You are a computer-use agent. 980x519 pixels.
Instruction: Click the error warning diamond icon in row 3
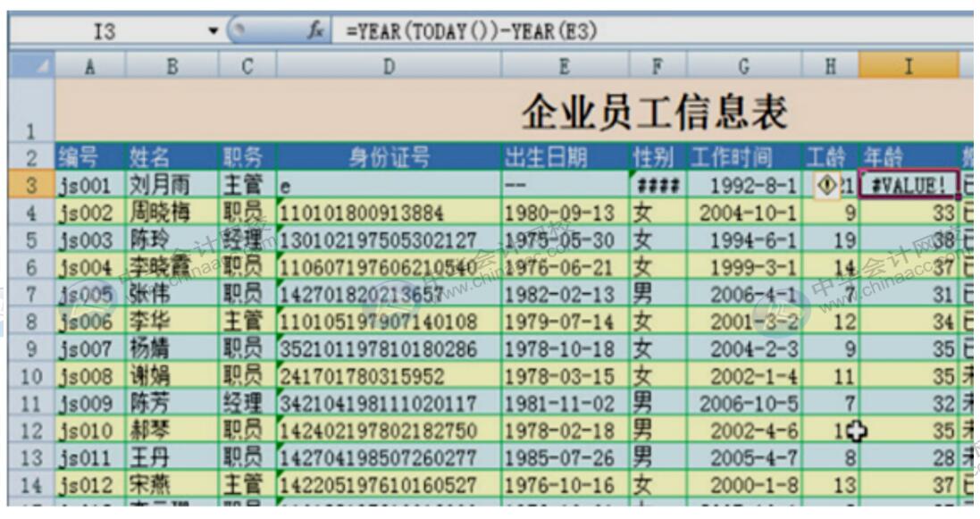(x=827, y=185)
